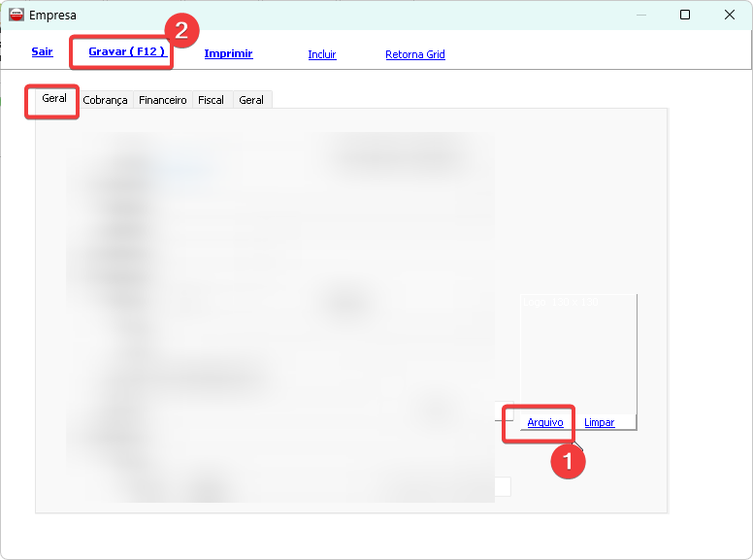Open the last Geral tab after Fiscal
This screenshot has width=753, height=560.
251,100
